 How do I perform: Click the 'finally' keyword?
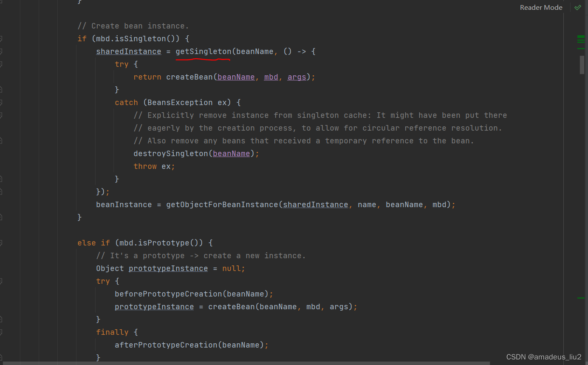coord(112,332)
